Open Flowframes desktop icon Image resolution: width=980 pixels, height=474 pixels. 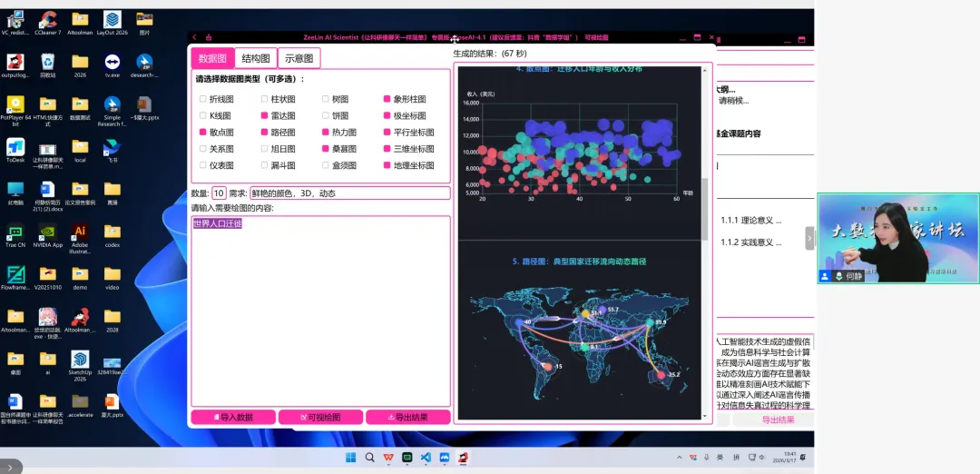tap(15, 278)
